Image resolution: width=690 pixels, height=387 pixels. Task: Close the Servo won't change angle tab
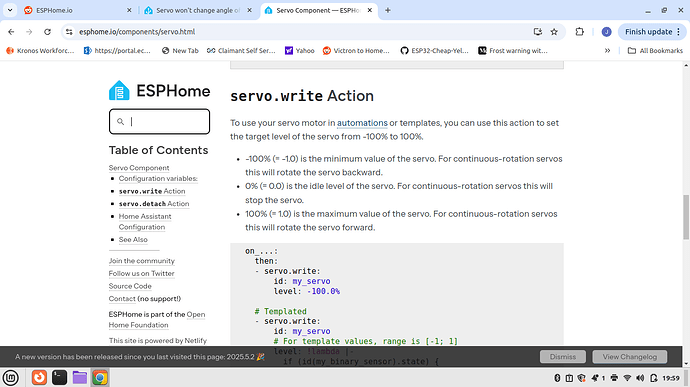click(x=250, y=10)
